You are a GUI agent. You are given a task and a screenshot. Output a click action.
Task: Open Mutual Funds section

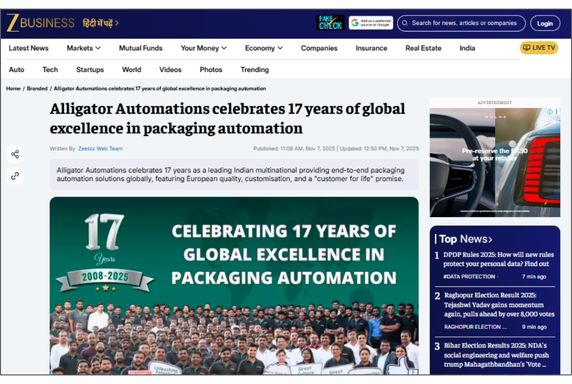140,48
